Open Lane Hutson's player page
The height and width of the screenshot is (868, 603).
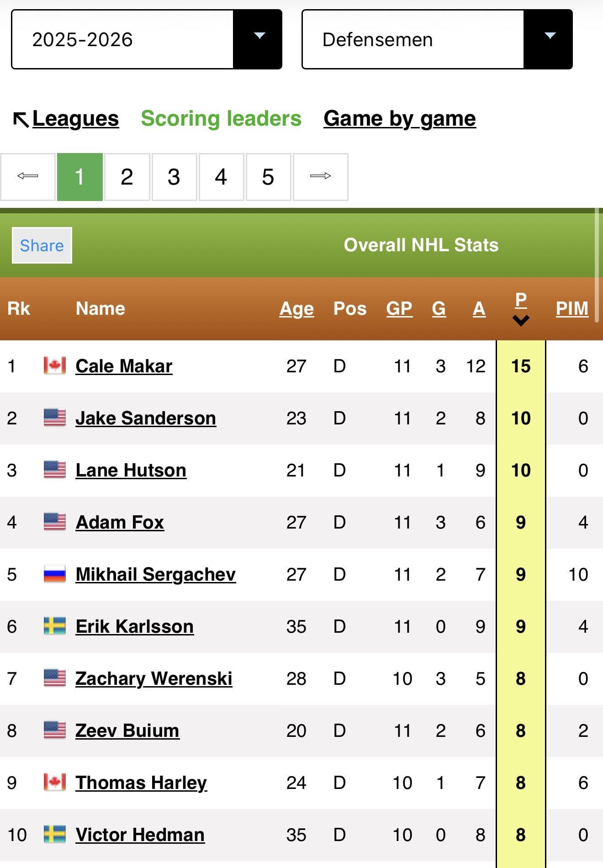click(131, 470)
